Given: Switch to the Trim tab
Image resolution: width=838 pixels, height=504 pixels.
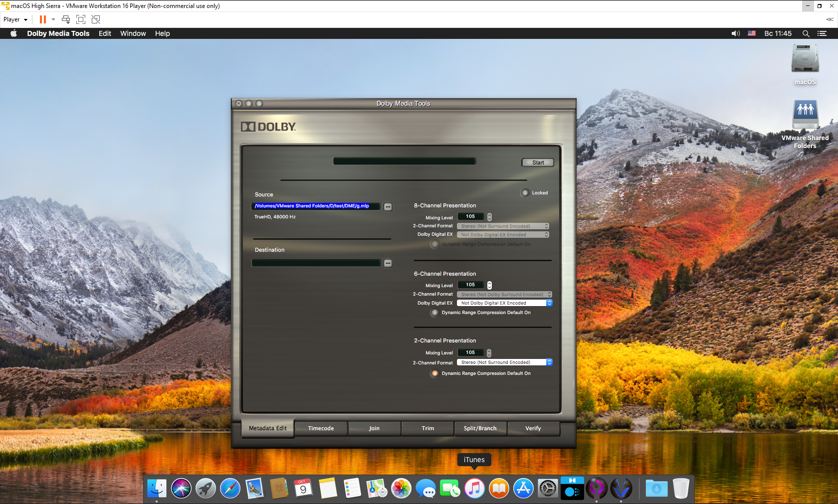Looking at the screenshot, I should coord(427,428).
